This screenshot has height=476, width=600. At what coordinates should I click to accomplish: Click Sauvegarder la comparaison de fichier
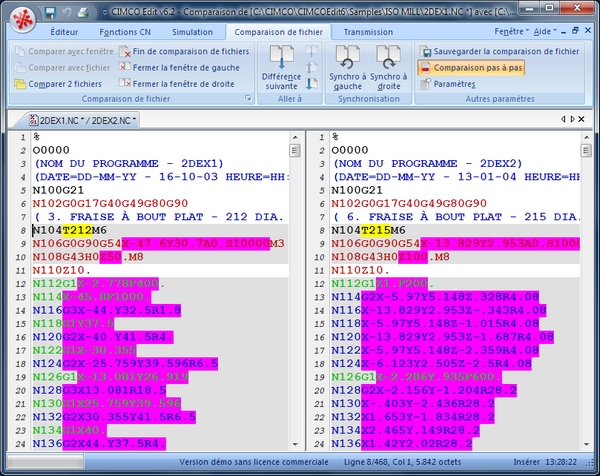[499, 51]
